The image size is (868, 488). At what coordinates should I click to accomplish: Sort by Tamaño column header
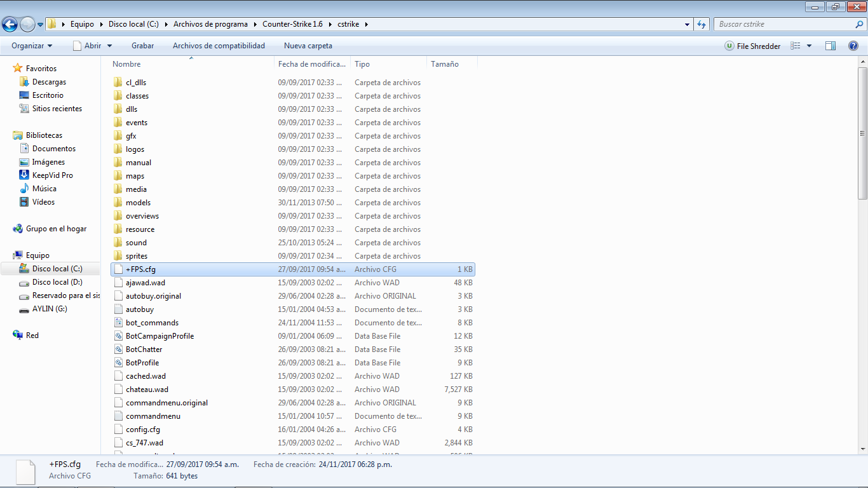point(452,64)
